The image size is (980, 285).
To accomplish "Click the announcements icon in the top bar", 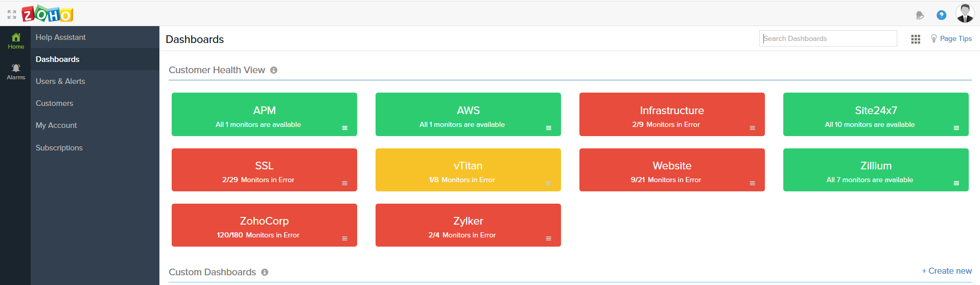I will click(920, 15).
